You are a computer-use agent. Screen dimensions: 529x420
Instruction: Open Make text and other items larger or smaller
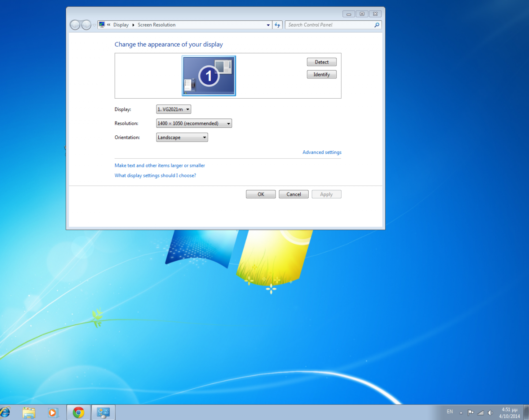click(160, 166)
